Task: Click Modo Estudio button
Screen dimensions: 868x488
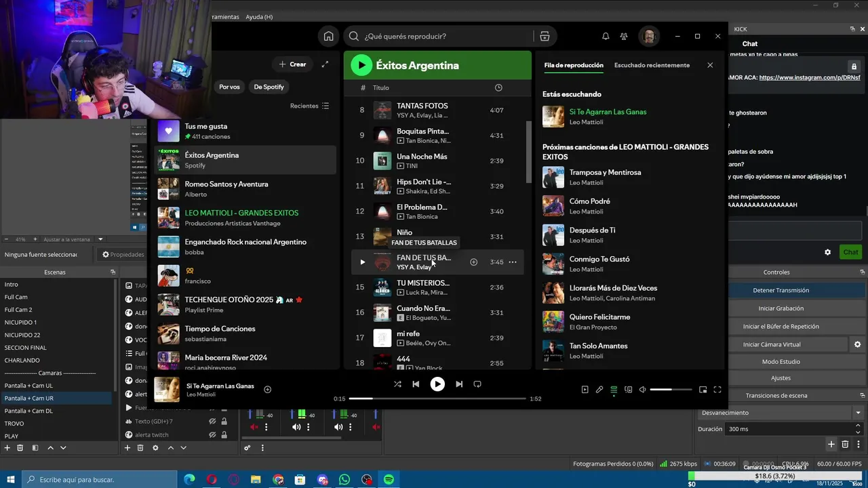Action: tap(781, 361)
